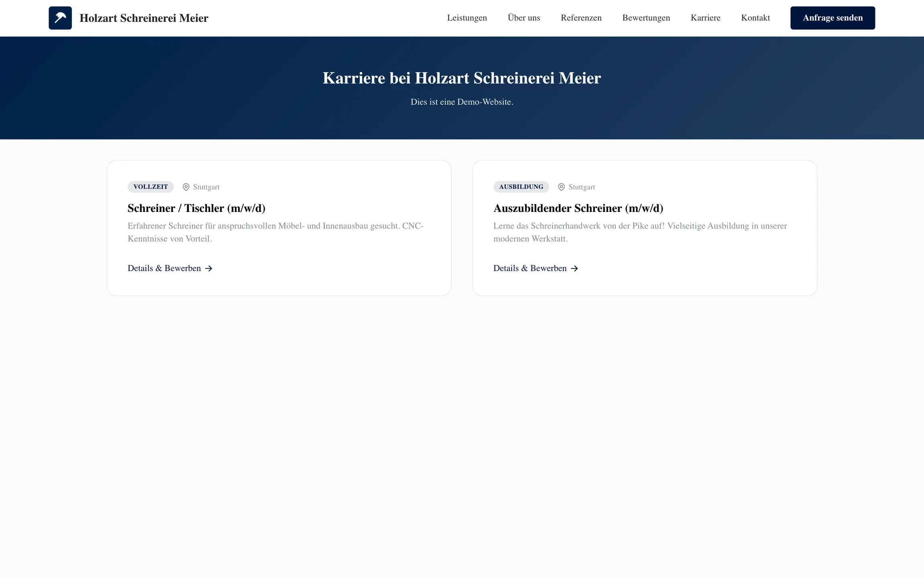Image resolution: width=924 pixels, height=578 pixels.
Task: Click the arrow icon in Schreiner / Tischler card
Action: point(209,269)
